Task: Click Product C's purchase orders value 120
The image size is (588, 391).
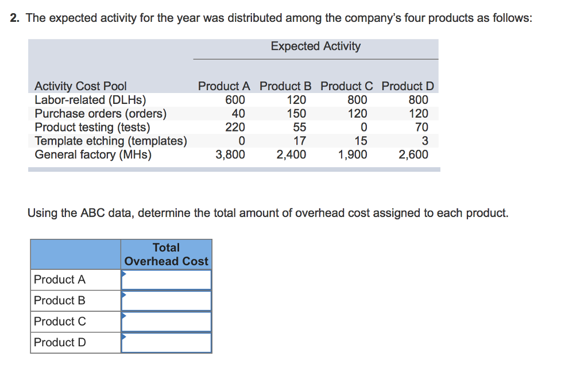Action: tap(358, 114)
